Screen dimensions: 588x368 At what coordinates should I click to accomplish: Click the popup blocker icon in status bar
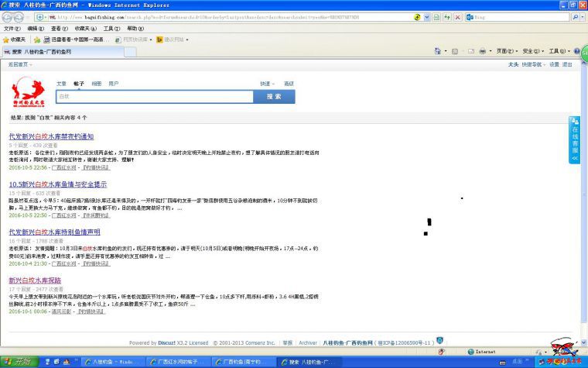(x=441, y=352)
